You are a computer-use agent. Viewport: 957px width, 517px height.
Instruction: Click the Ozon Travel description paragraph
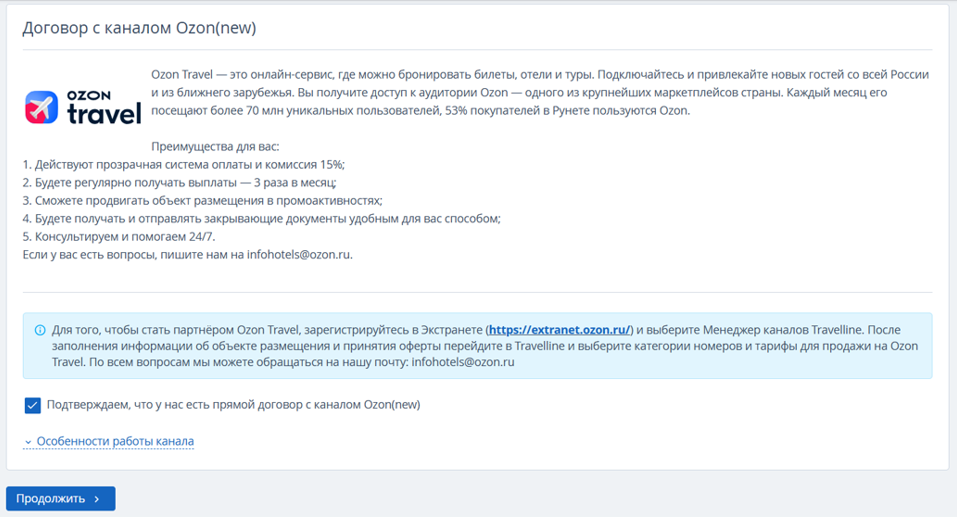(x=540, y=92)
